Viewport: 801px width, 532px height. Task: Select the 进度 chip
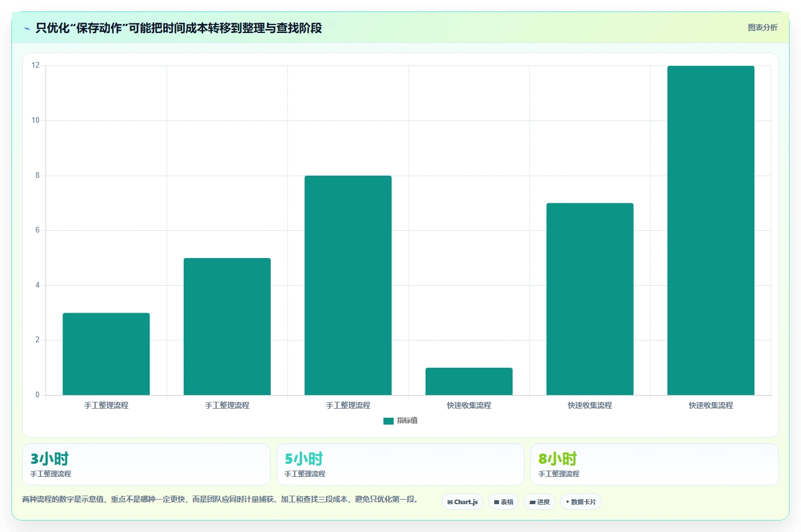[539, 502]
